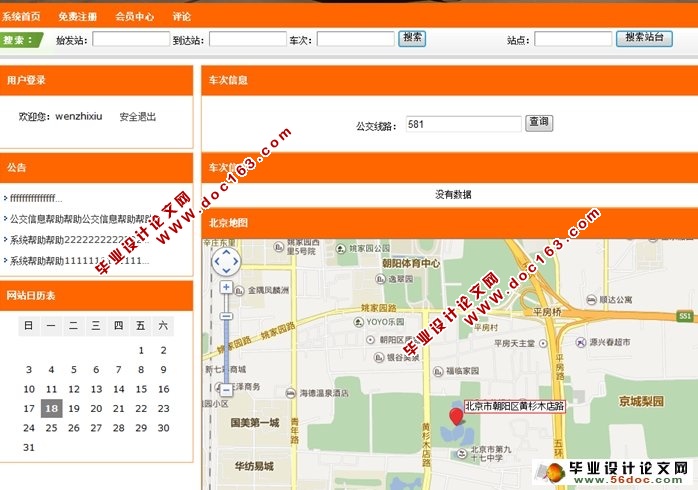The image size is (698, 490).
Task: Open 会员中心 from navigation bar
Action: pos(134,17)
